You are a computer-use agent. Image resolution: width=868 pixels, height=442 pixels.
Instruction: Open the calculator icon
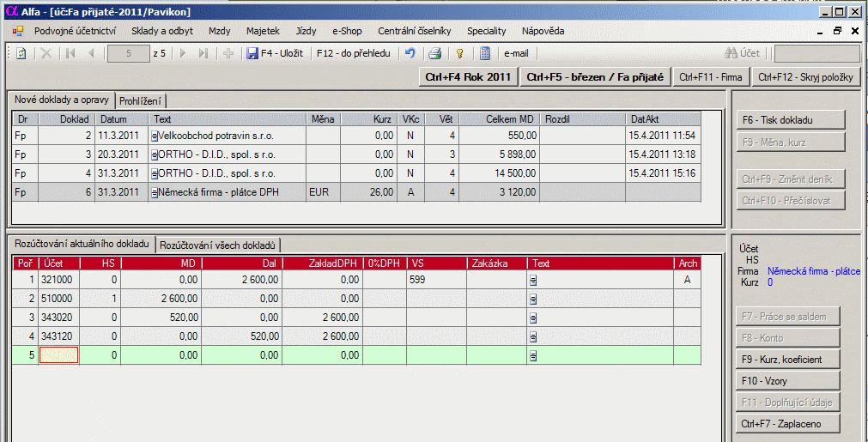485,54
